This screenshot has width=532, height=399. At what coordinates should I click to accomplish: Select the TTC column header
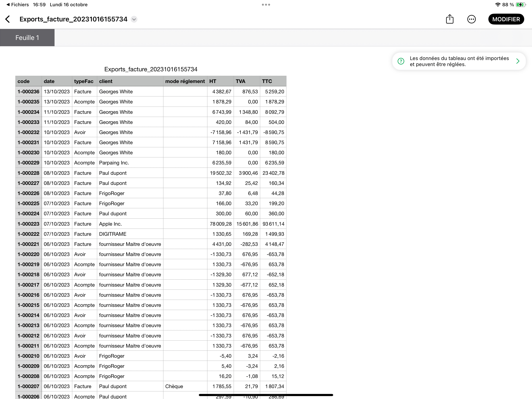coord(273,81)
